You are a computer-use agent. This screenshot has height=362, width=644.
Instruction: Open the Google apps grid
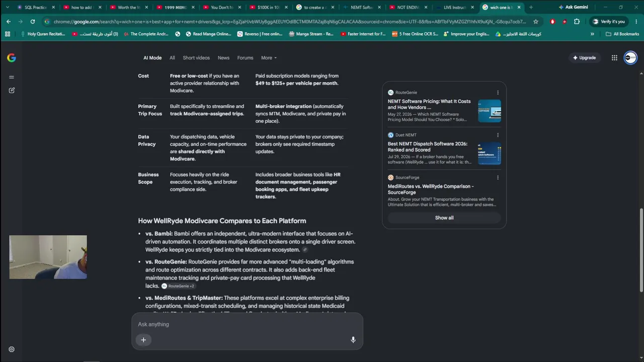[x=614, y=58]
